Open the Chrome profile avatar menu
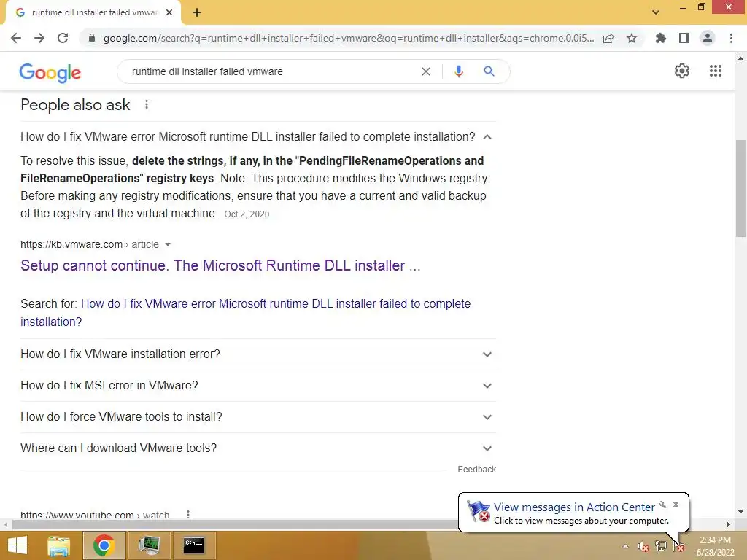 [x=708, y=38]
